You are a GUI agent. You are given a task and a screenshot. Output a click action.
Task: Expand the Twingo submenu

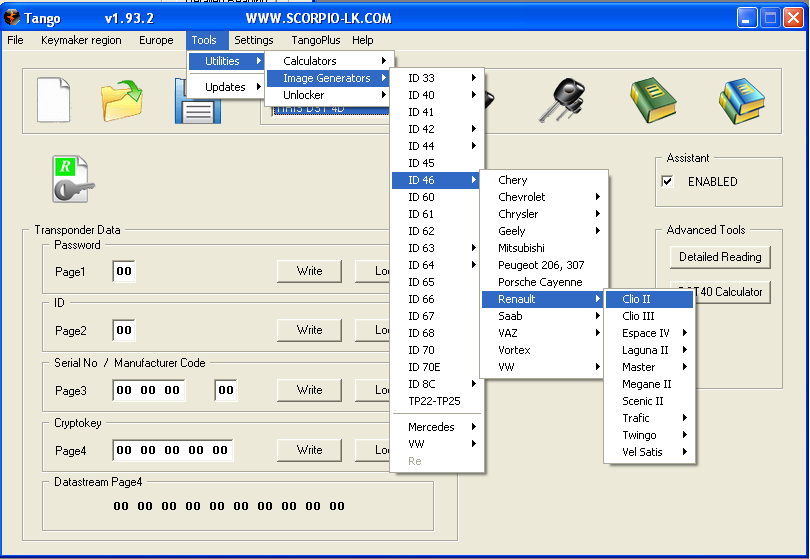click(x=649, y=435)
